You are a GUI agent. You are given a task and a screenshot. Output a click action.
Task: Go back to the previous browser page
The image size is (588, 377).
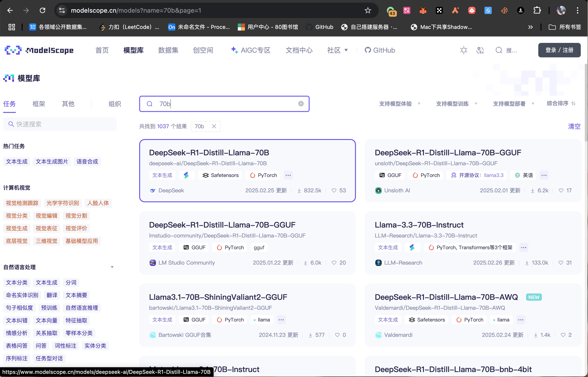click(10, 11)
